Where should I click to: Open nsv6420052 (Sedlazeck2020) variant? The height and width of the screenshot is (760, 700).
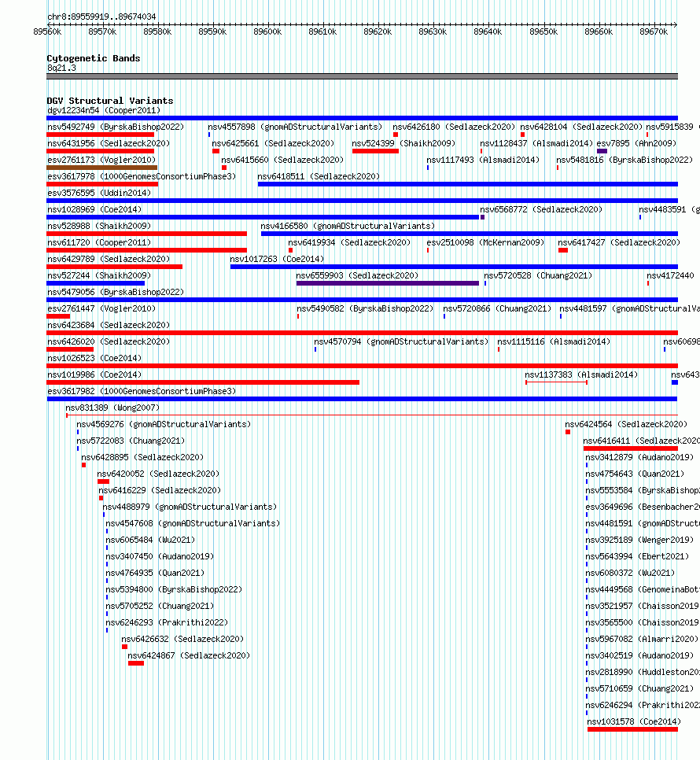158,473
